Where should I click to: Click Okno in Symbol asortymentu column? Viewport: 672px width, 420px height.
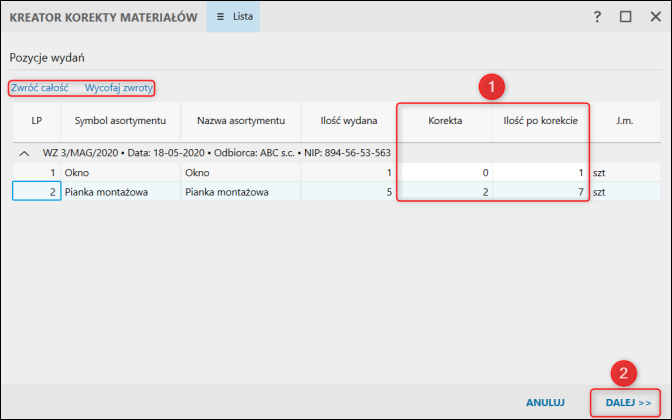click(120, 173)
